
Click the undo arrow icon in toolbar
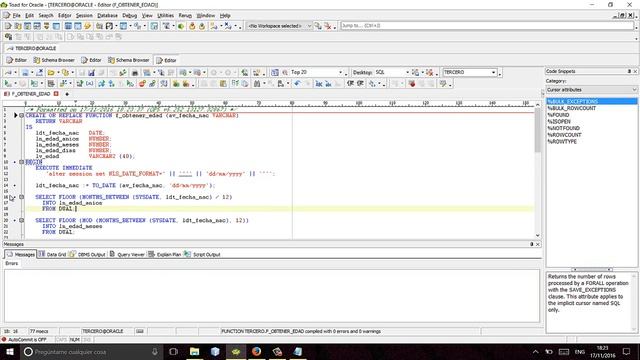(297, 84)
